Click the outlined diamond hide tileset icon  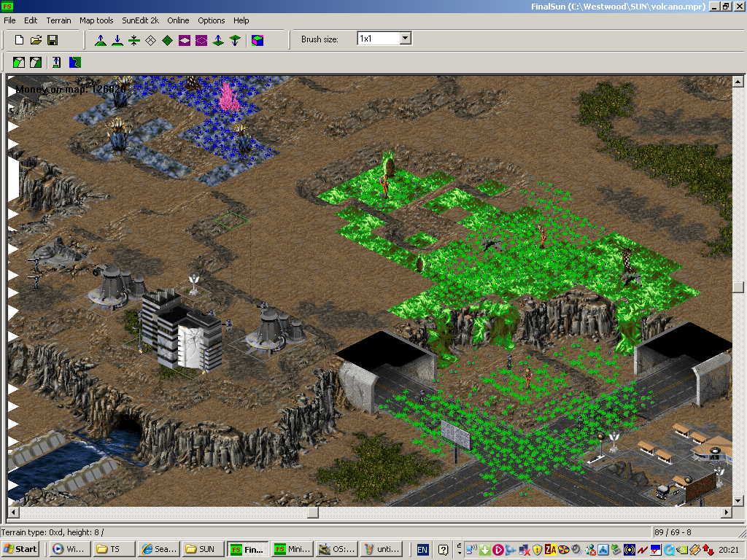coord(150,41)
